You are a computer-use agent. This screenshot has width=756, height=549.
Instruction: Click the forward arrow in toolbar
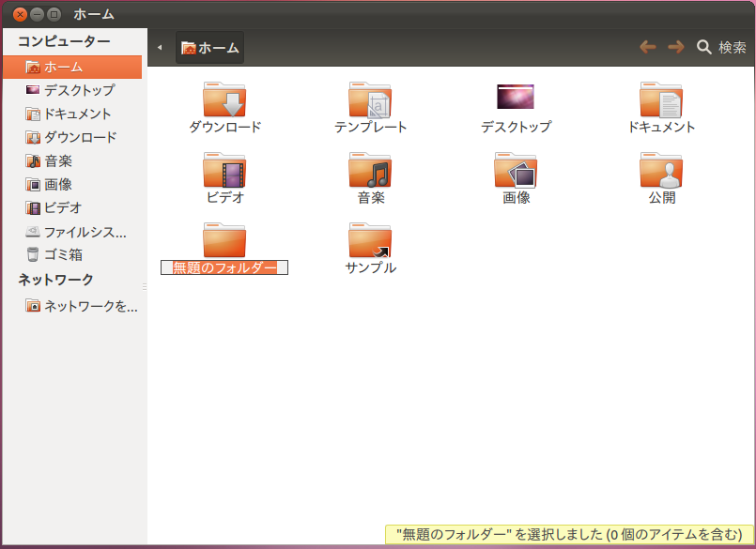point(676,47)
